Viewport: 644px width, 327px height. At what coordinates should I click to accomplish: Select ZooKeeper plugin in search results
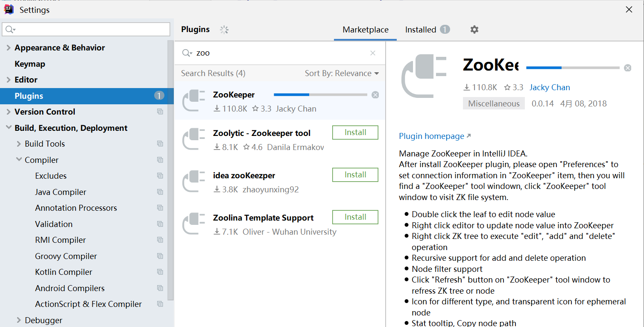click(280, 101)
